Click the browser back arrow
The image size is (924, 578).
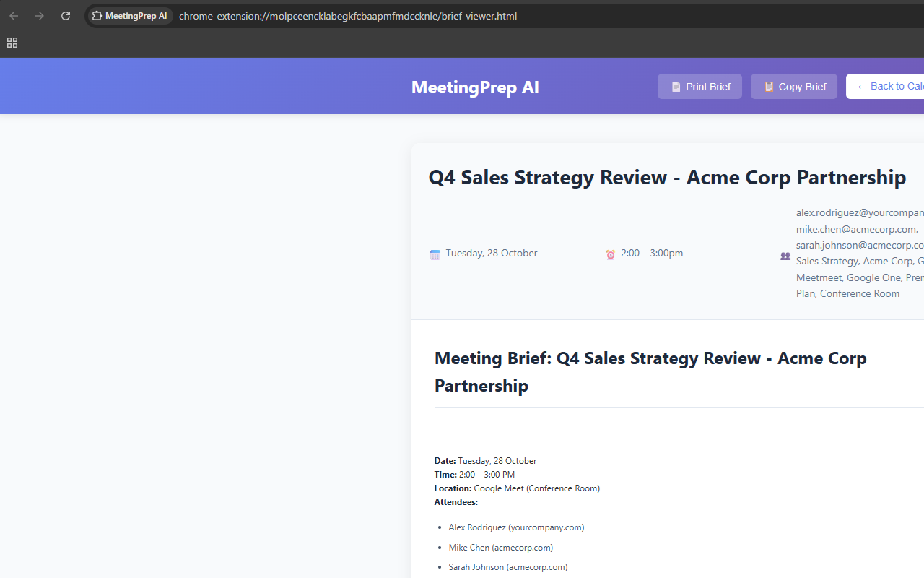(x=14, y=15)
